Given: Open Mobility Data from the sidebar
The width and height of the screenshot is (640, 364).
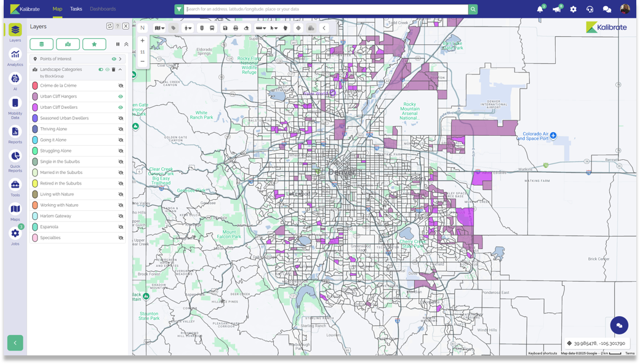Looking at the screenshot, I should (15, 106).
